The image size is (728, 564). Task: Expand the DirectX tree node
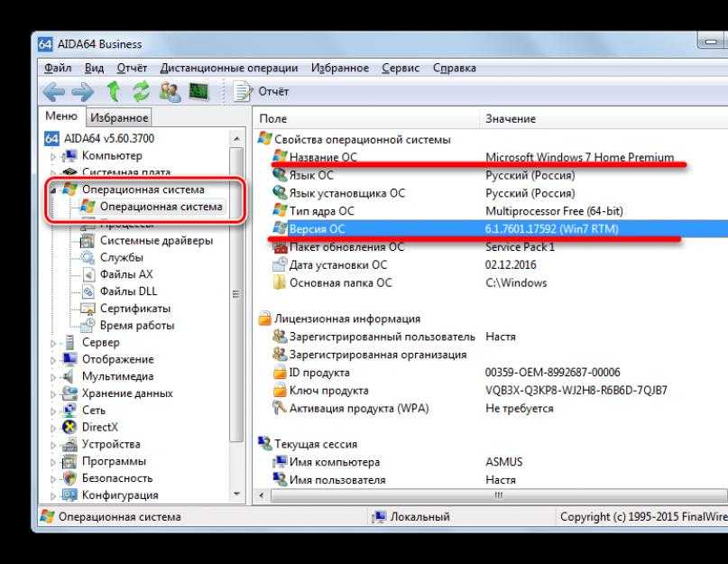point(53,428)
